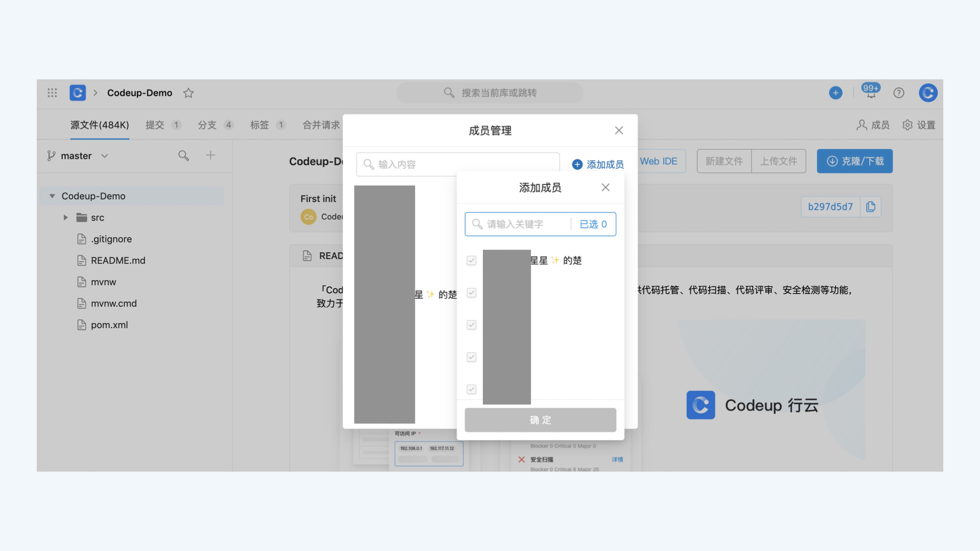
Task: Copy commit hash b297d5d7
Action: 871,207
